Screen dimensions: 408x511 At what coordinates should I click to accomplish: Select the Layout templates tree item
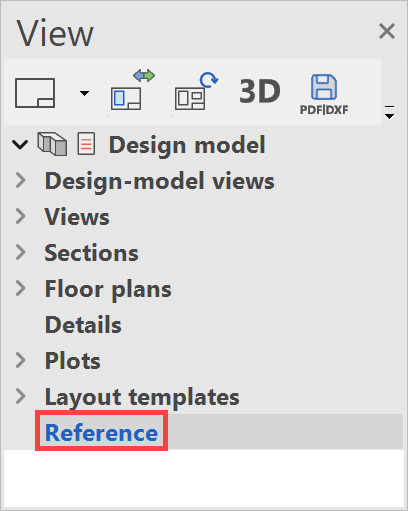(x=142, y=397)
